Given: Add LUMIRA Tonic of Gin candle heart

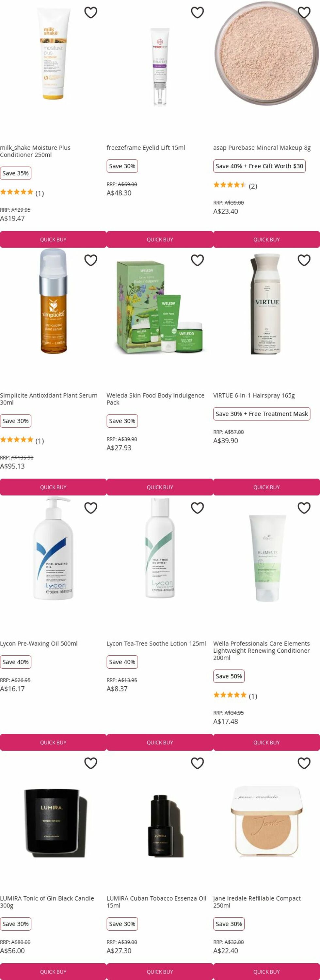Looking at the screenshot, I should 90,763.
